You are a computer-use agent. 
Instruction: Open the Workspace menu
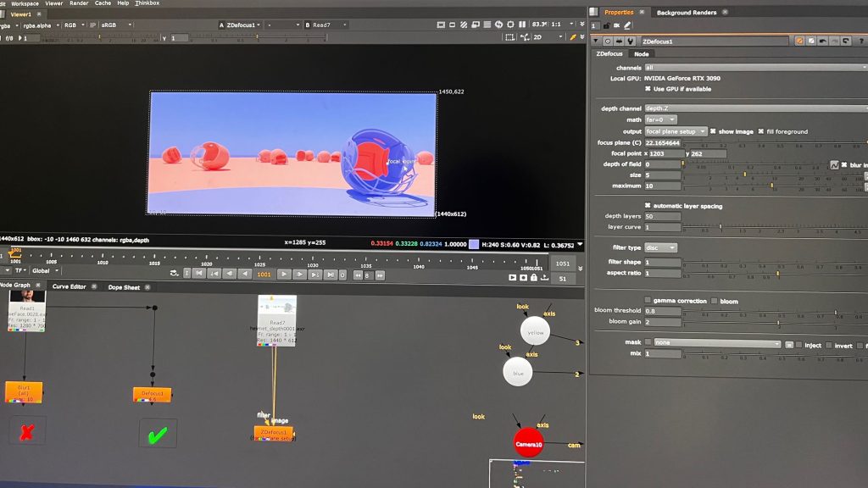click(x=25, y=3)
